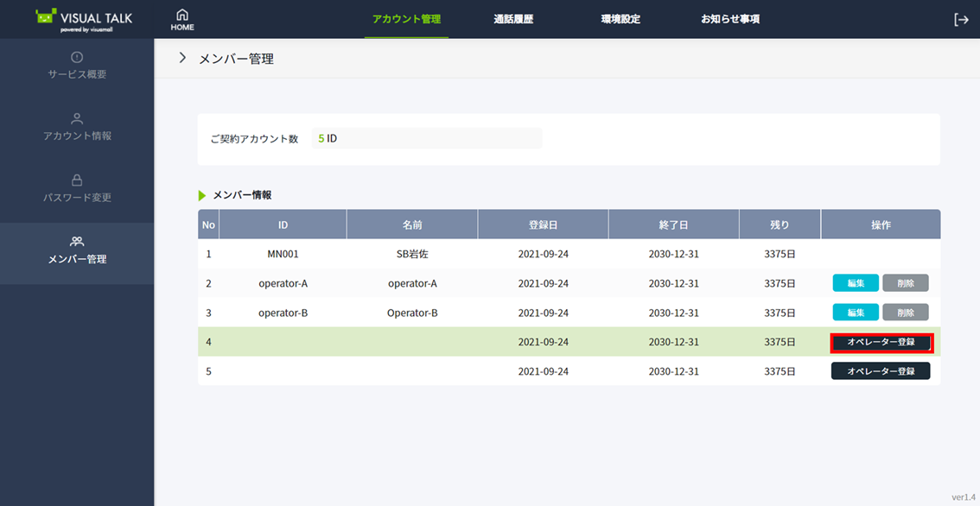Click the logout arrow icon
The image size is (980, 506).
tap(961, 20)
